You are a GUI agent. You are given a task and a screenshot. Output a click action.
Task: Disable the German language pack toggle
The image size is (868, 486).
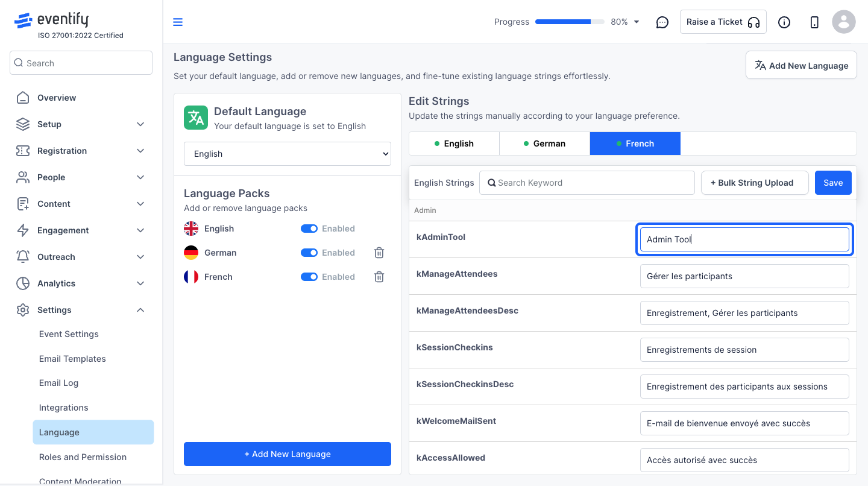coord(309,253)
